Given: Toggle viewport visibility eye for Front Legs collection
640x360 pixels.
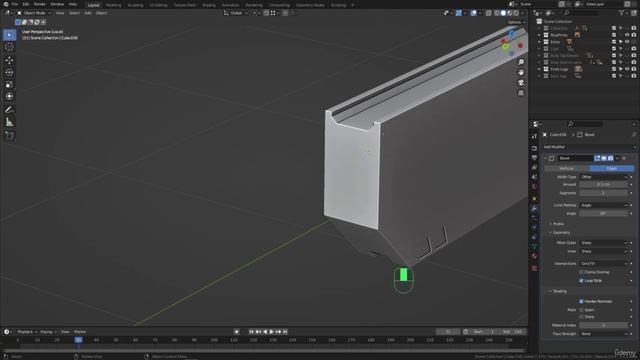Looking at the screenshot, I should point(627,69).
